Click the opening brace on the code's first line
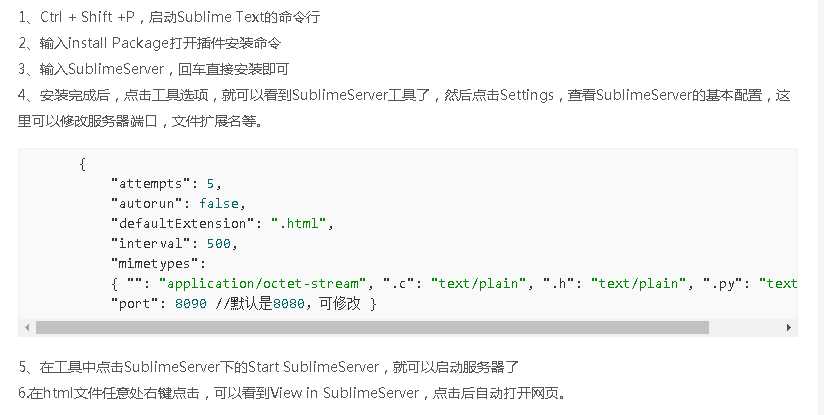 coord(83,164)
